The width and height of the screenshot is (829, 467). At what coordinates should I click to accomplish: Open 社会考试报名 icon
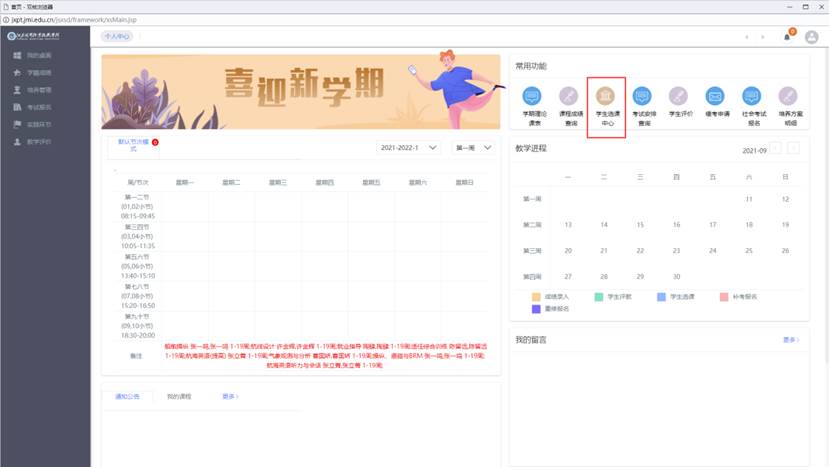[x=751, y=97]
